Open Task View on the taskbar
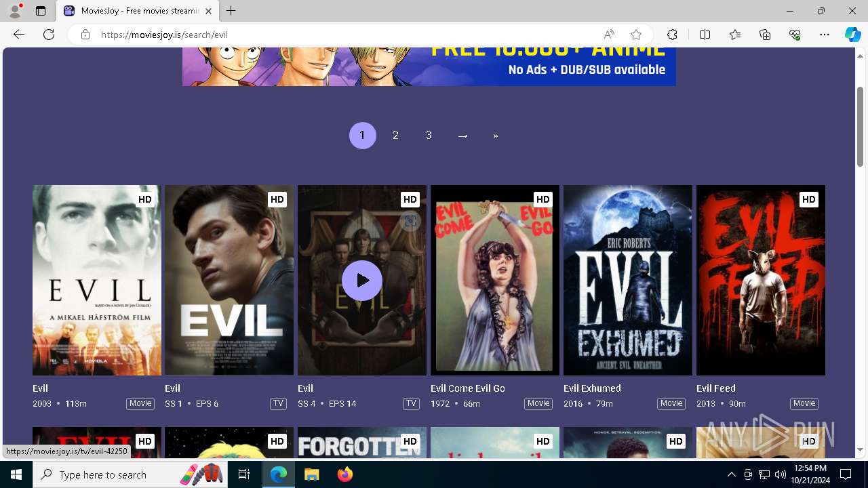Image resolution: width=868 pixels, height=488 pixels. [244, 474]
